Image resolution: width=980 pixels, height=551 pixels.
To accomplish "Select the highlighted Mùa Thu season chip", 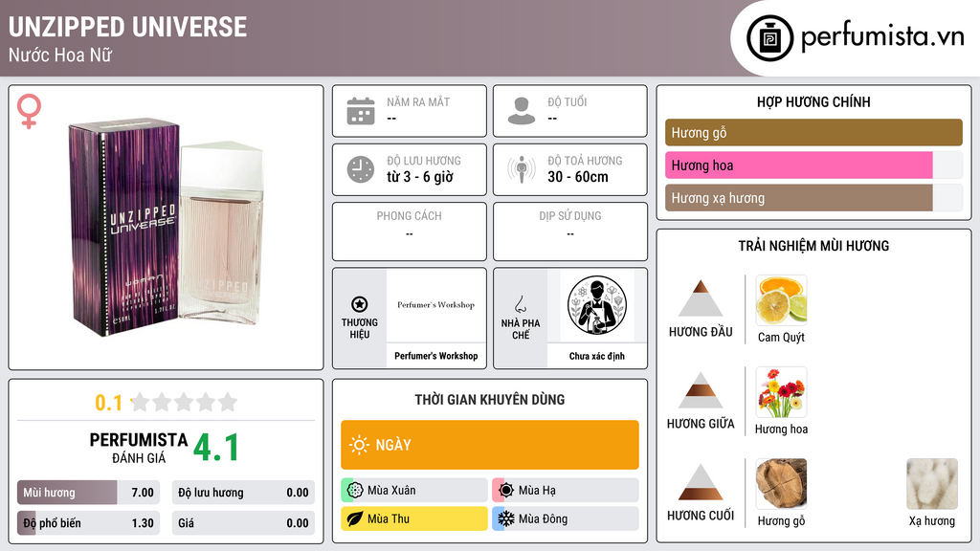I will point(414,518).
